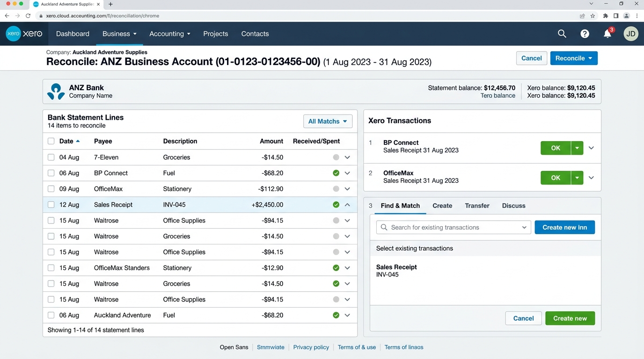
Task: Collapse the Sales Receipt row chevron
Action: [x=347, y=205]
